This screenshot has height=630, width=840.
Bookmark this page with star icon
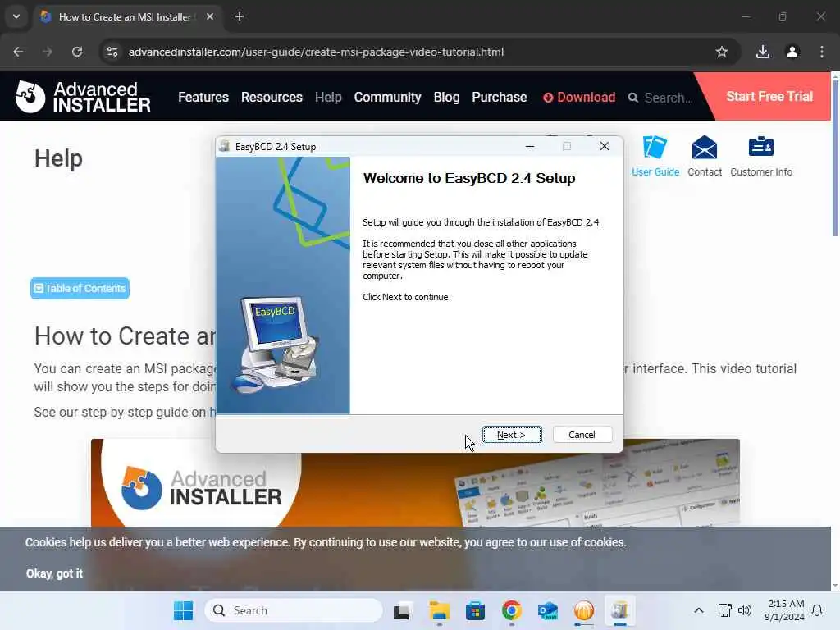click(722, 52)
